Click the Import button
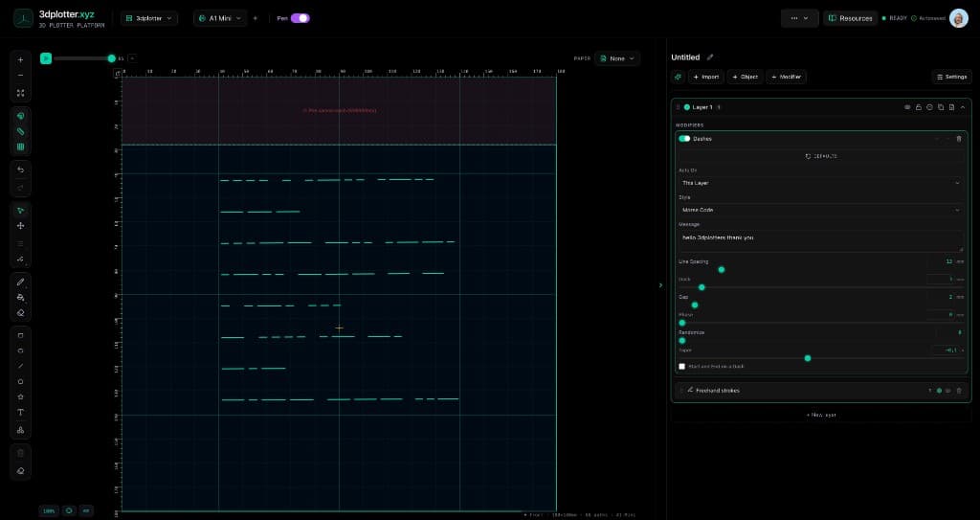This screenshot has height=520, width=980. point(705,77)
